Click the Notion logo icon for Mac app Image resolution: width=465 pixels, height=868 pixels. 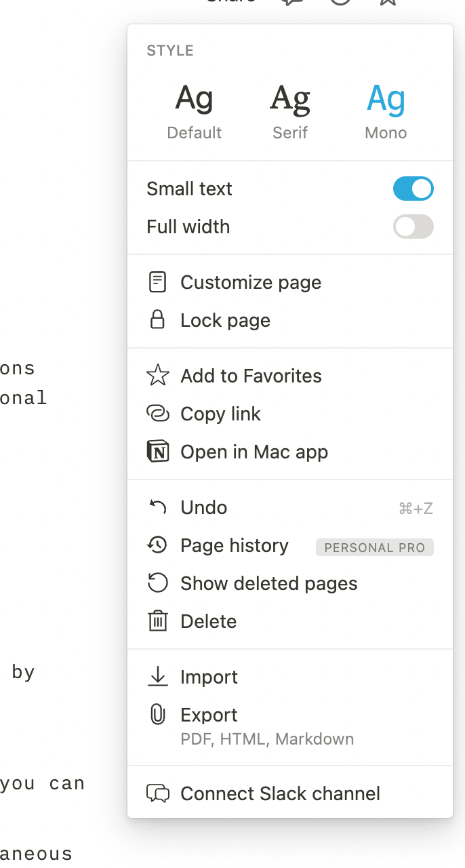tap(157, 451)
